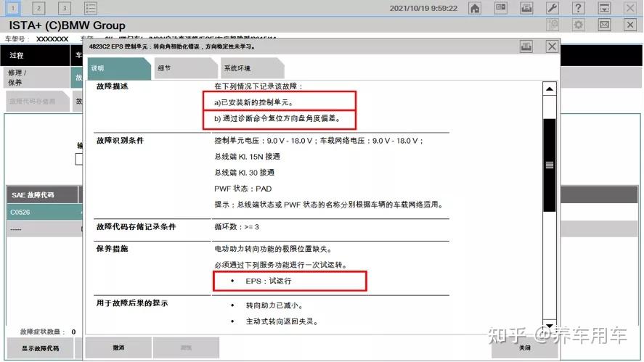644x362 pixels.
Task: Click the 保养措施 heading
Action: tap(112, 248)
